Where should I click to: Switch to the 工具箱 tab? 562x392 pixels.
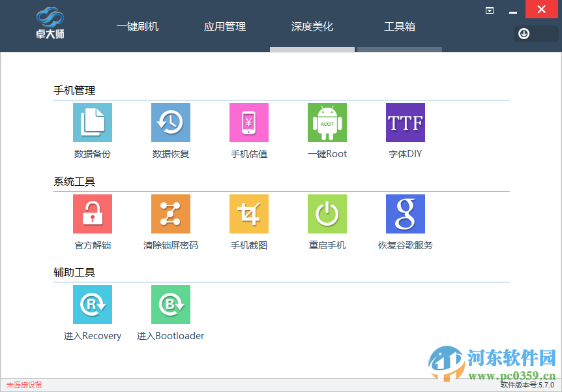click(400, 27)
